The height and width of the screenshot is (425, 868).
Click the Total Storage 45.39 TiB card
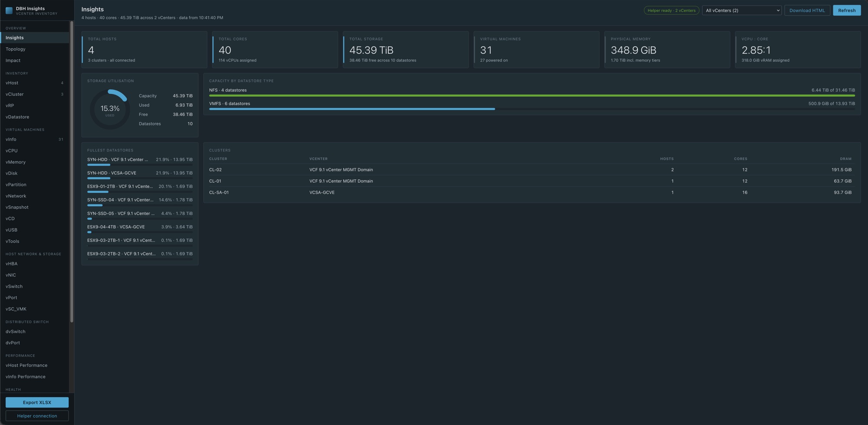pos(406,49)
